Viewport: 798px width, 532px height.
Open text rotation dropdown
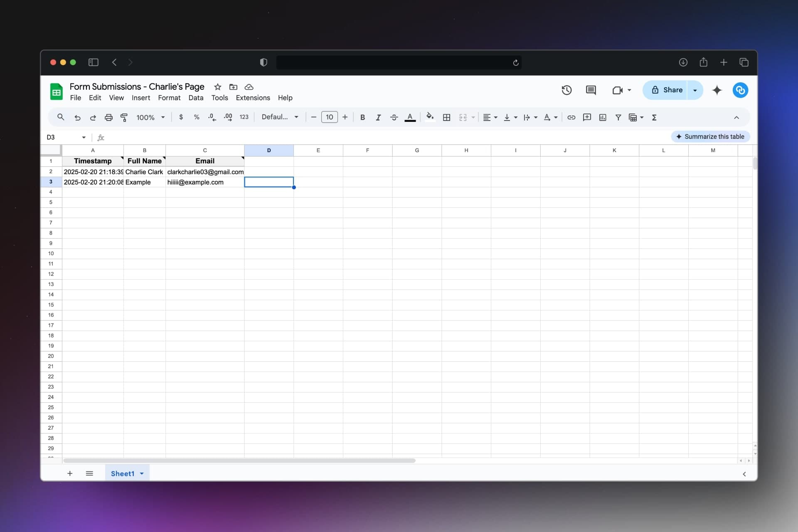(550, 118)
